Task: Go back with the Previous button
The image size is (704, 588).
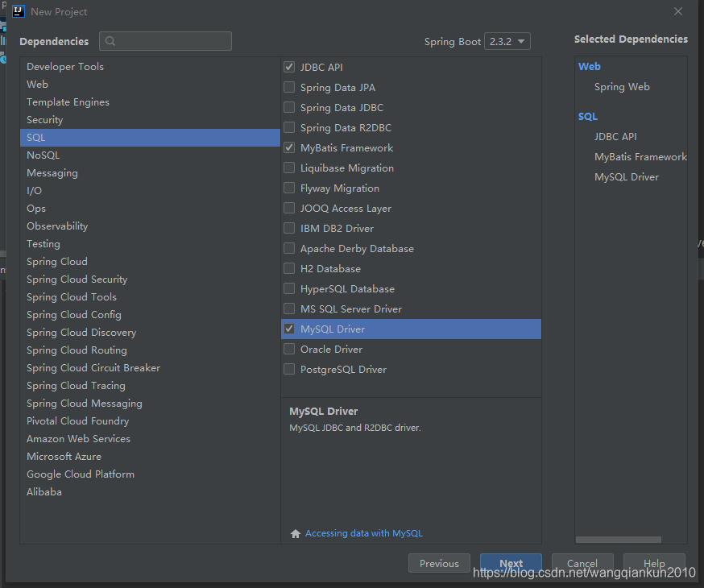Action: 439,563
